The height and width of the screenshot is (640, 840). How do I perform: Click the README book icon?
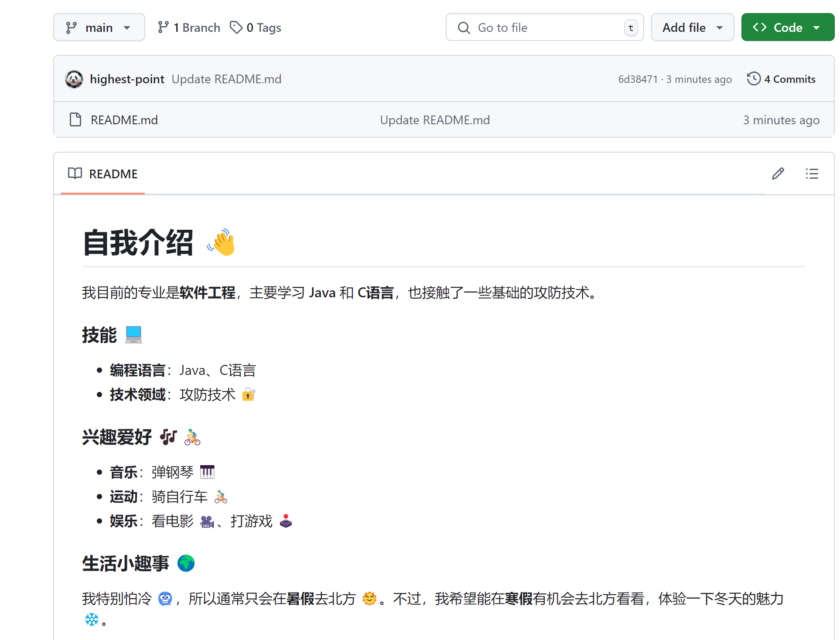[75, 174]
